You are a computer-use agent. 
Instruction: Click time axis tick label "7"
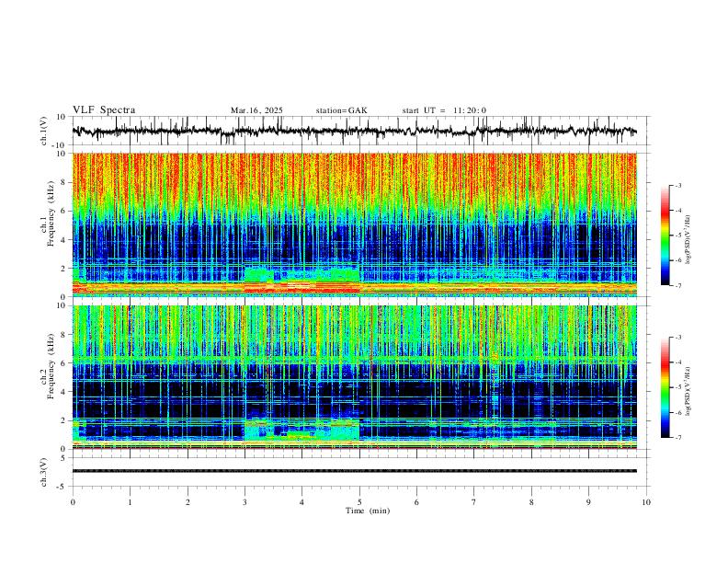tap(474, 502)
